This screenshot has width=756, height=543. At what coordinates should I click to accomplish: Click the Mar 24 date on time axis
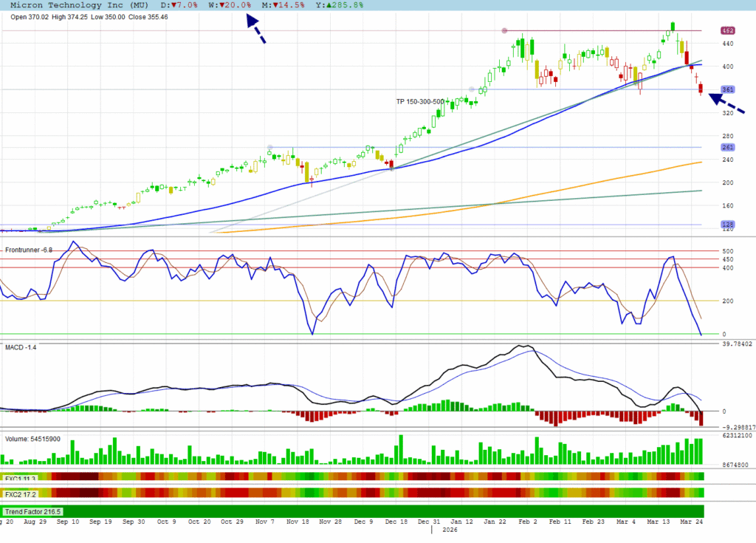click(x=690, y=521)
